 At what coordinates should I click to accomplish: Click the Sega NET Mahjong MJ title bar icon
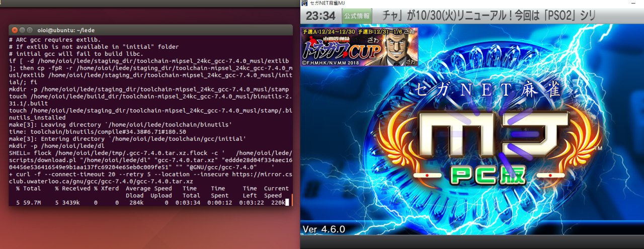pos(304,4)
